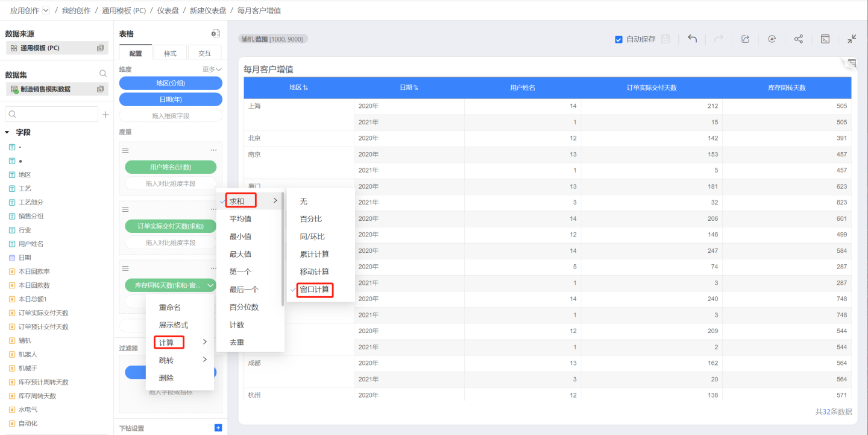
Task: Collapse the 字段 tree section
Action: tap(7, 132)
